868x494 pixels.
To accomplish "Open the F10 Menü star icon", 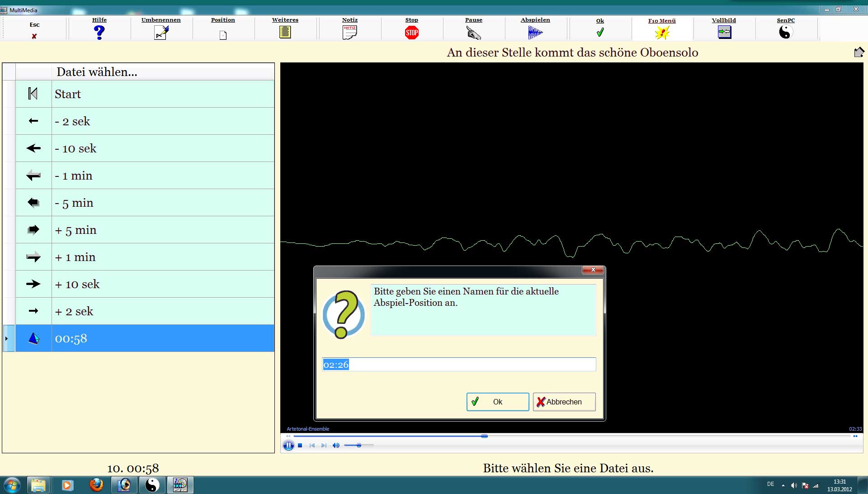I will pos(662,33).
